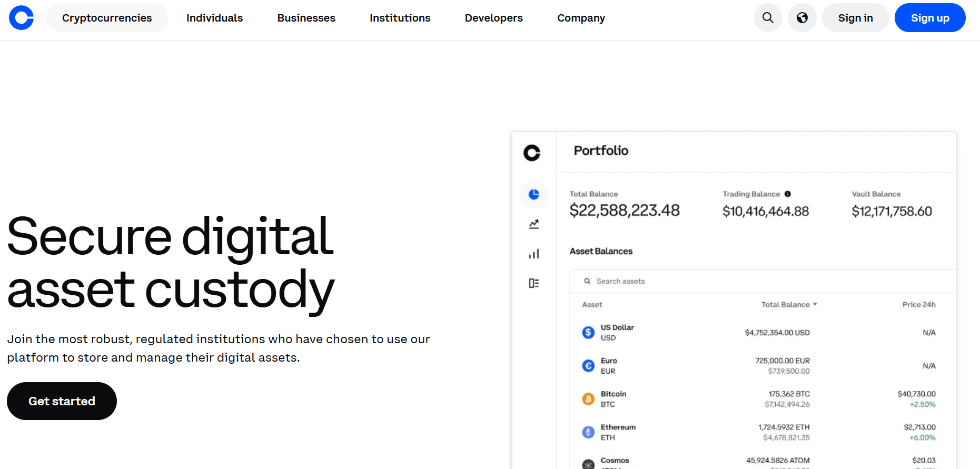This screenshot has width=980, height=469.
Task: Select the Ethereum asset name
Action: coord(618,427)
